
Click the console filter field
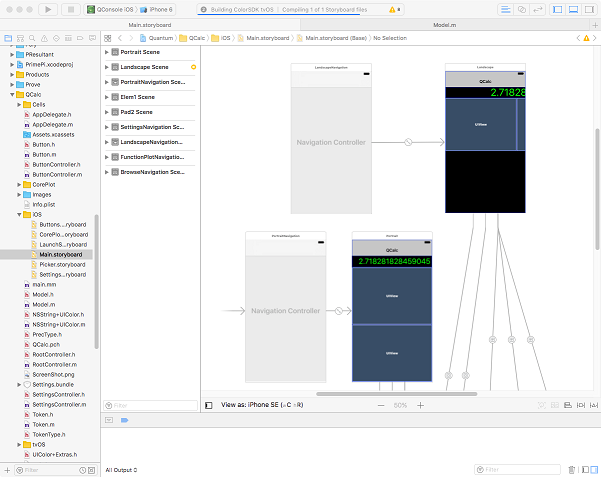(x=517, y=470)
